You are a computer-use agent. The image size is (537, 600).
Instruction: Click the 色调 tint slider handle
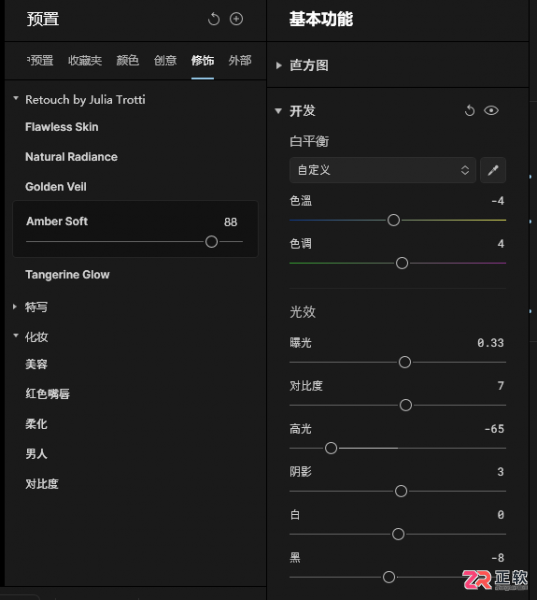tap(402, 263)
